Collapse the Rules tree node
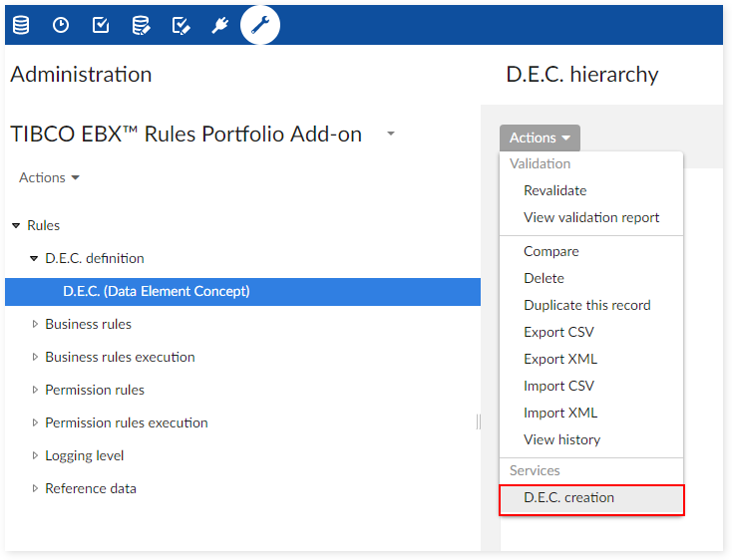 16,226
